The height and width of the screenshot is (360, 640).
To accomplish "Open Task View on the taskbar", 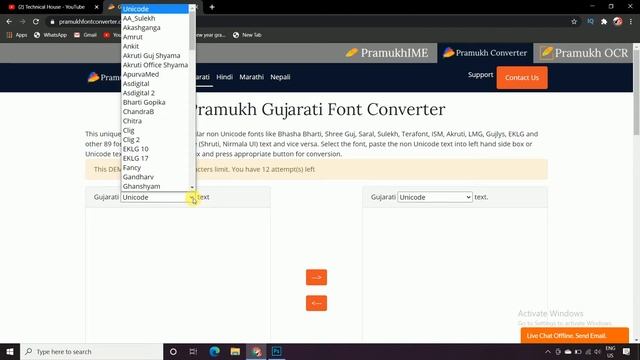I will 193,351.
